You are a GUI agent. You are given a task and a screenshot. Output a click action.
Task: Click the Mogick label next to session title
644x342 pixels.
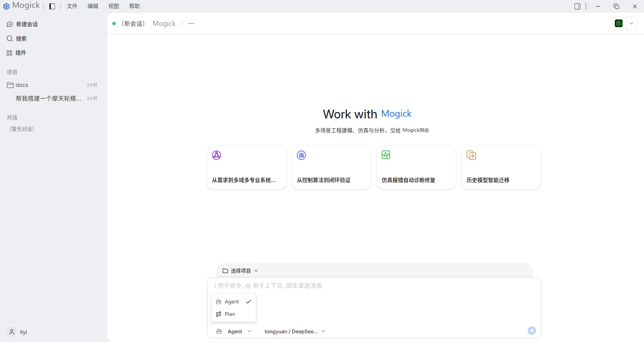tap(164, 23)
